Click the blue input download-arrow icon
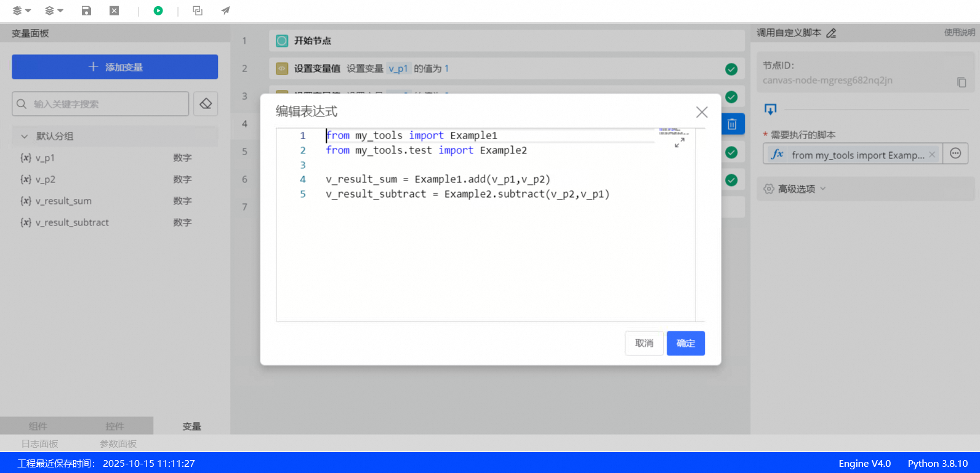The height and width of the screenshot is (473, 980). 770,109
